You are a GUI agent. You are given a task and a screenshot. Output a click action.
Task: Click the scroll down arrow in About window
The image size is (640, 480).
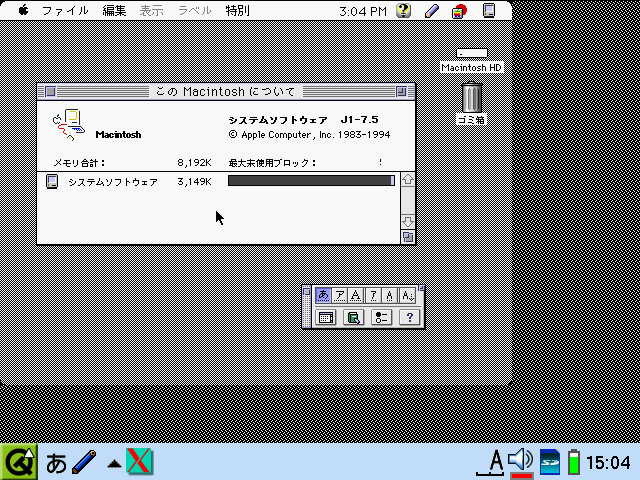pos(408,222)
